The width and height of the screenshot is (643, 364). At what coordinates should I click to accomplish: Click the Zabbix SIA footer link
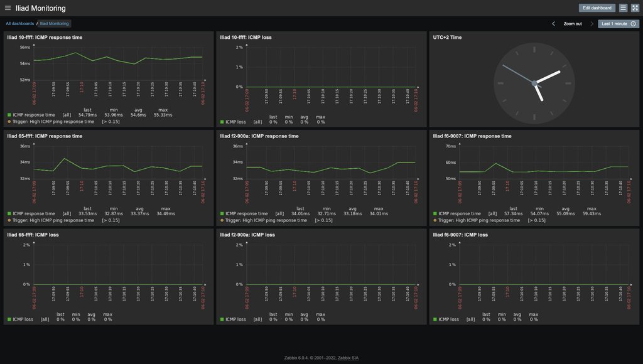(x=348, y=358)
